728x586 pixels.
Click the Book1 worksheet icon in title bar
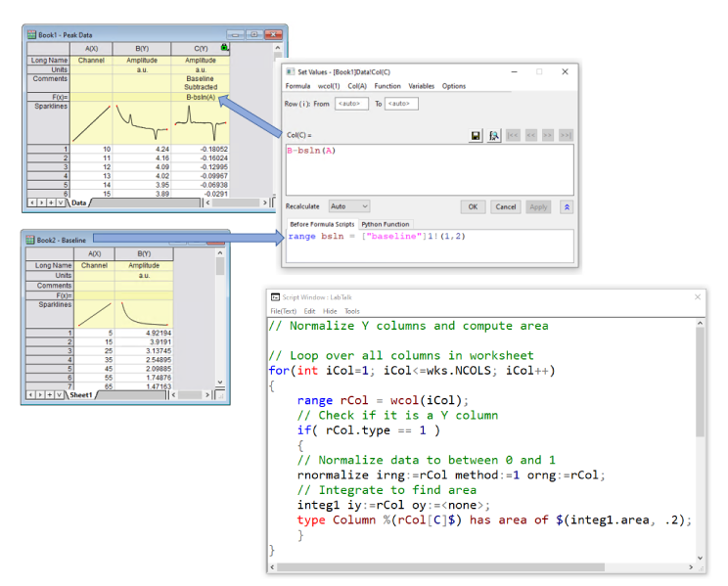pyautogui.click(x=31, y=34)
